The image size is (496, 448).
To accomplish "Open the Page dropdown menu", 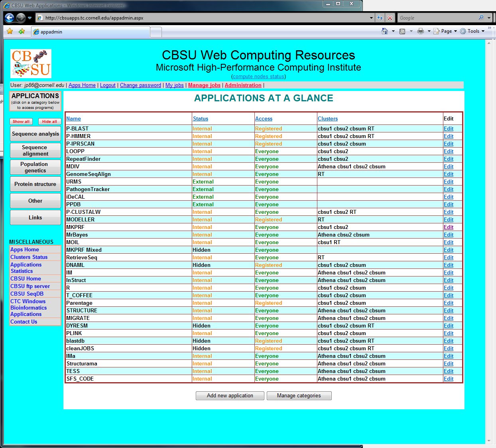I will 446,31.
